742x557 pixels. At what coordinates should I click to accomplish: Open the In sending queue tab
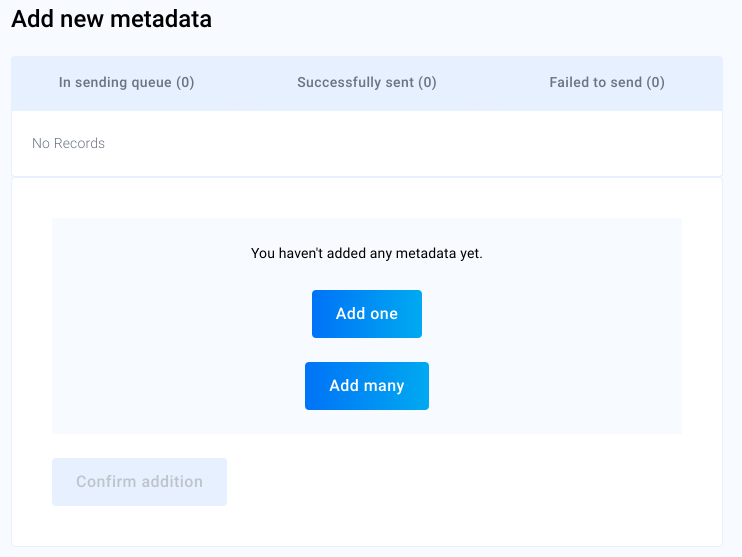(x=126, y=83)
